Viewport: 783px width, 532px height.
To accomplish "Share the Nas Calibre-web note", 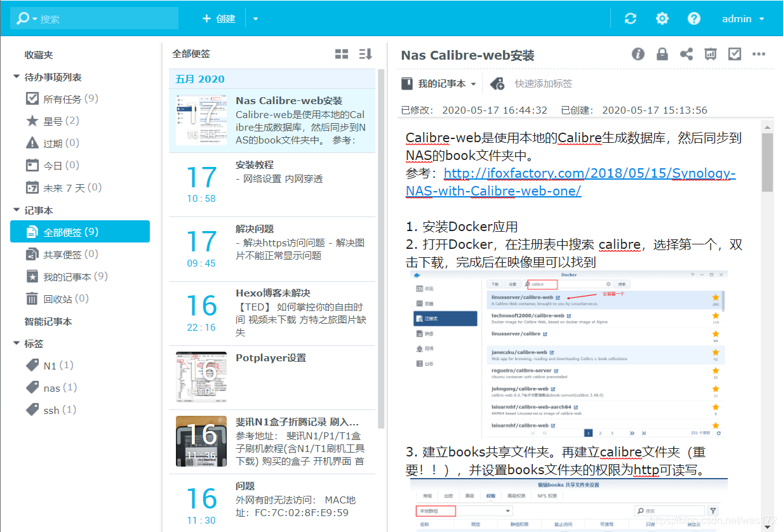I will pyautogui.click(x=686, y=55).
